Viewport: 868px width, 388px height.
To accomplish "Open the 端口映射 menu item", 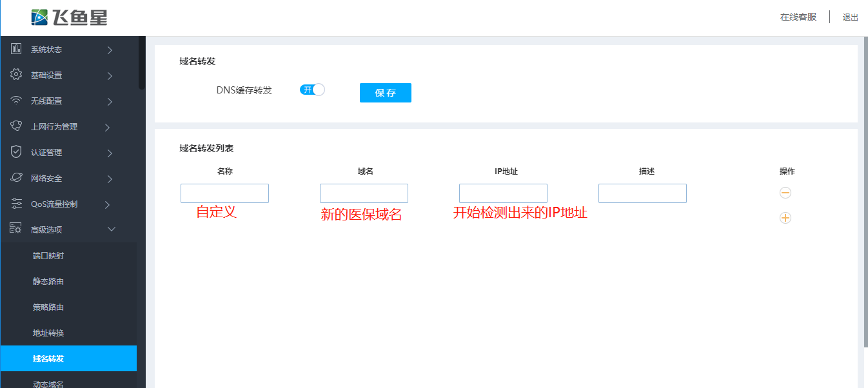I will 48,256.
